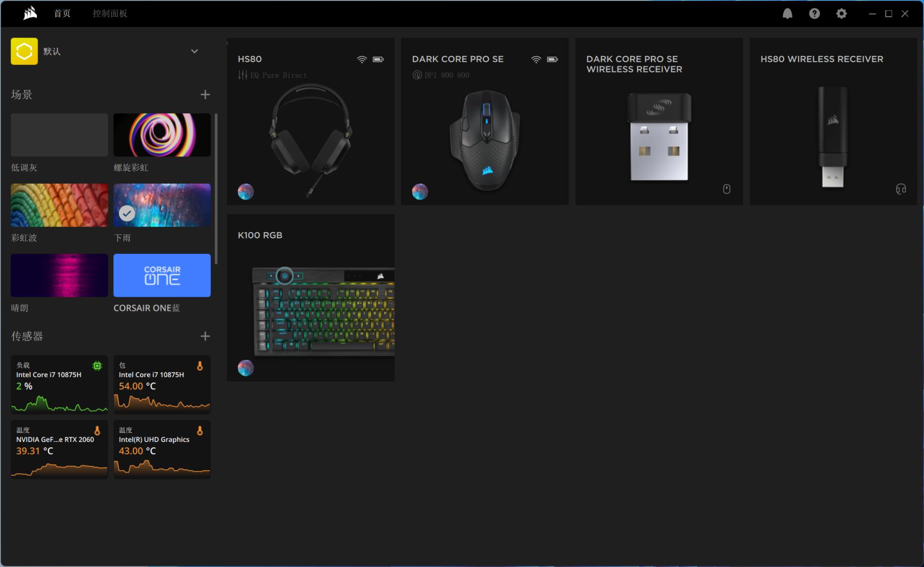Expand the 默认 profile dropdown
The width and height of the screenshot is (924, 567).
[x=194, y=51]
